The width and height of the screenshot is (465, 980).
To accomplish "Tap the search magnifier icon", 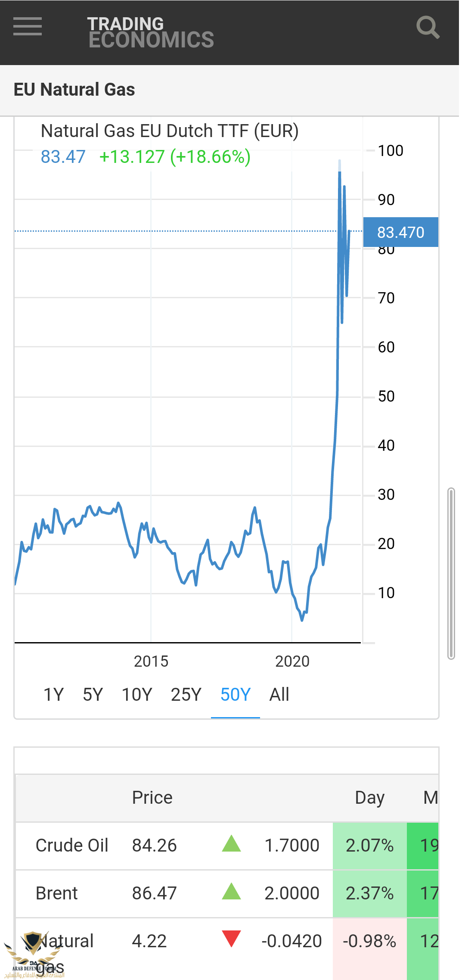I will tap(428, 27).
